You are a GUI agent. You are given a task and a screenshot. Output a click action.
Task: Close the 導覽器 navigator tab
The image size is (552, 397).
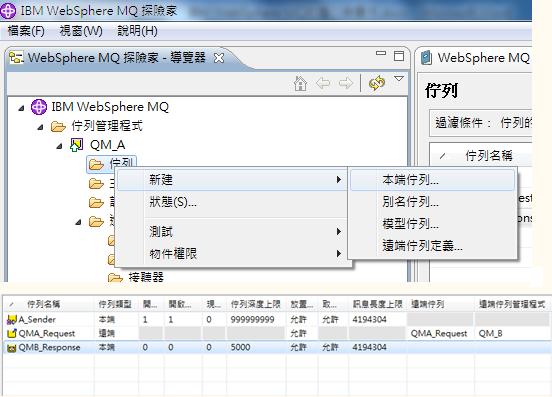coord(219,58)
